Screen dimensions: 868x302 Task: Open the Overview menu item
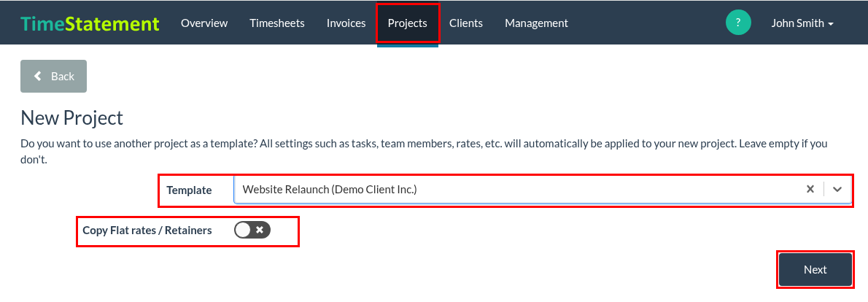[x=204, y=23]
